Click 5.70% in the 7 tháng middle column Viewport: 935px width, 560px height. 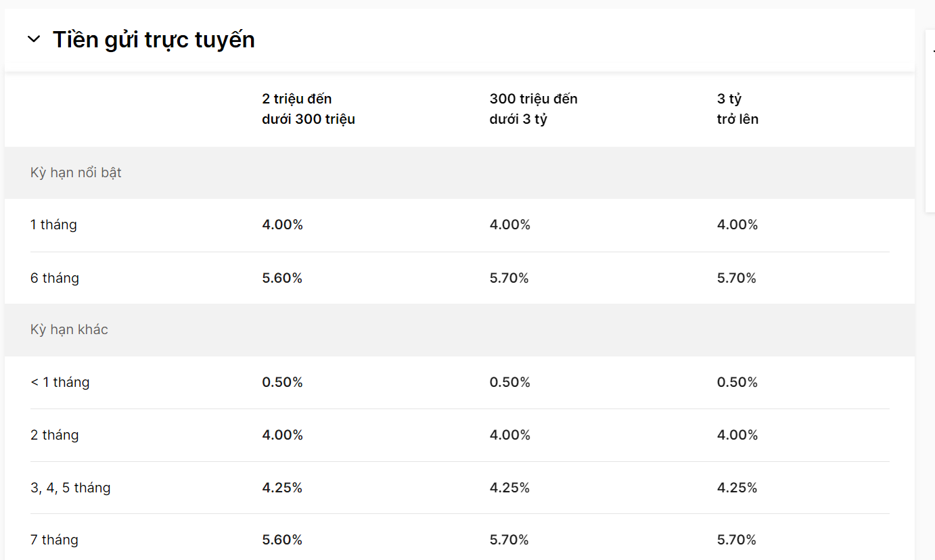(509, 540)
